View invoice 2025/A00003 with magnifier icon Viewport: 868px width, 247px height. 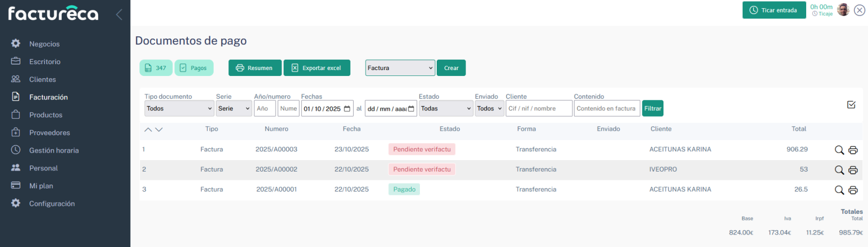[839, 150]
